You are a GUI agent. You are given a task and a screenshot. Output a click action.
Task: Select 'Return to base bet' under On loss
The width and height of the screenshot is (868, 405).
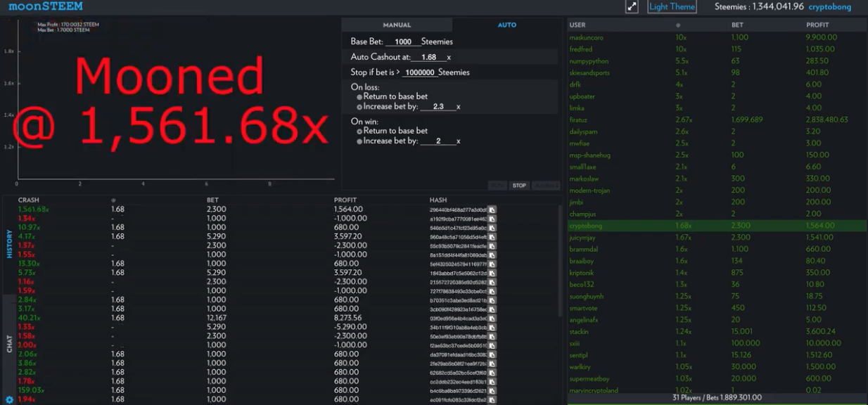pyautogui.click(x=359, y=97)
